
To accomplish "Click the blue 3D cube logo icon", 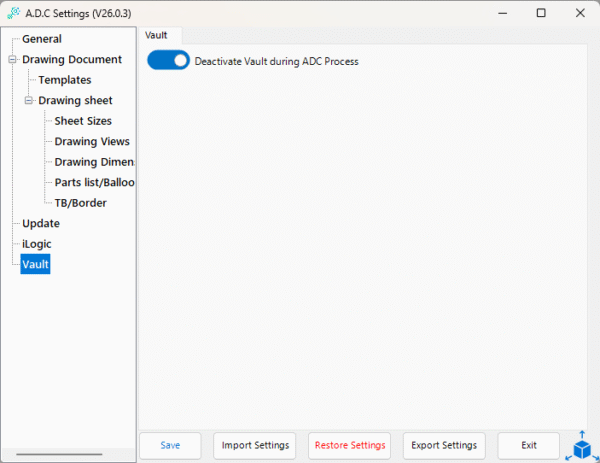I will 582,447.
